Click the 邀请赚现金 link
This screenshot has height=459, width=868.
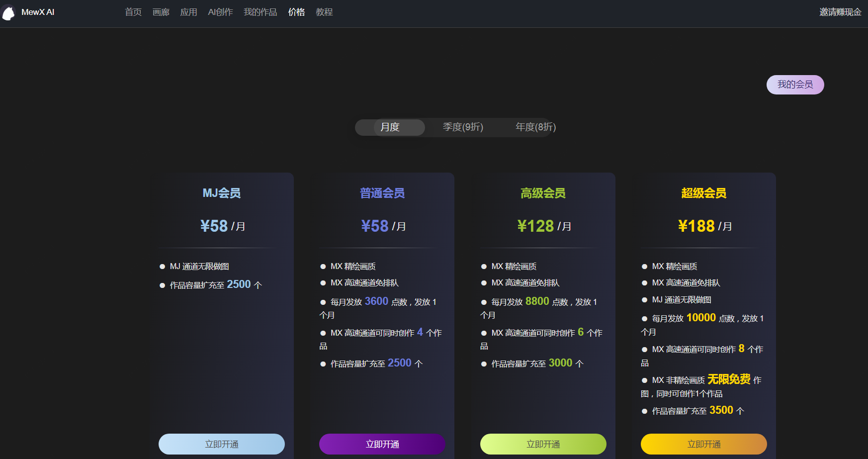pos(840,12)
